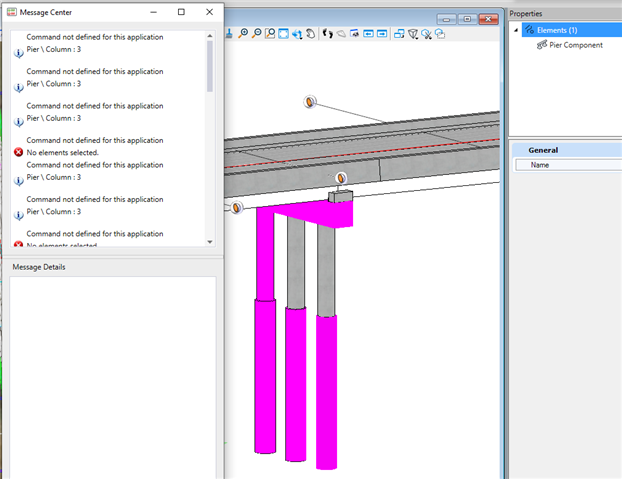The width and height of the screenshot is (622, 479).
Task: Click the View Next arrow icon
Action: click(x=382, y=34)
